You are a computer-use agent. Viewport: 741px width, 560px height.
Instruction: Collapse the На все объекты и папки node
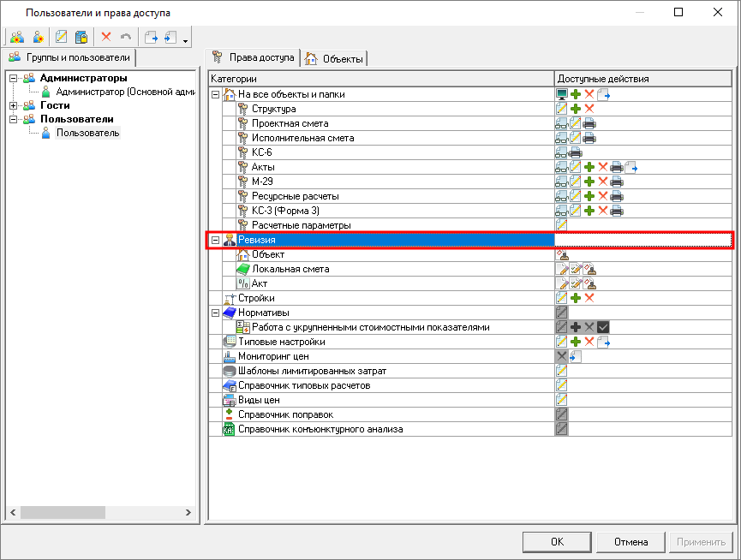(215, 94)
